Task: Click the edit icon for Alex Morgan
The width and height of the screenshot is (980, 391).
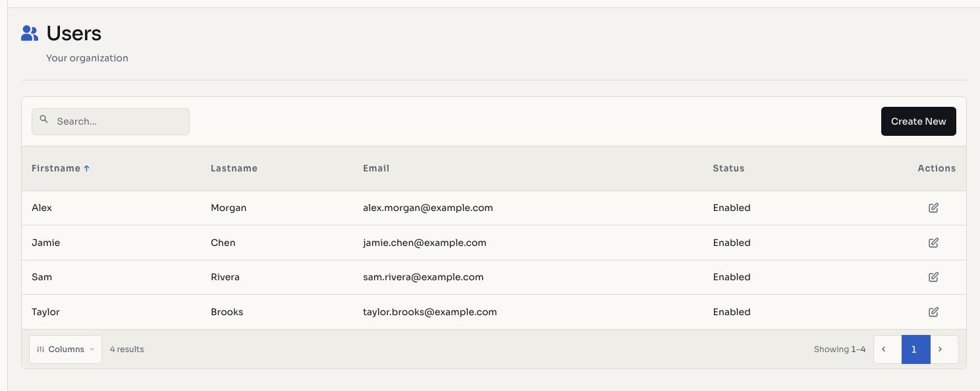Action: (933, 208)
